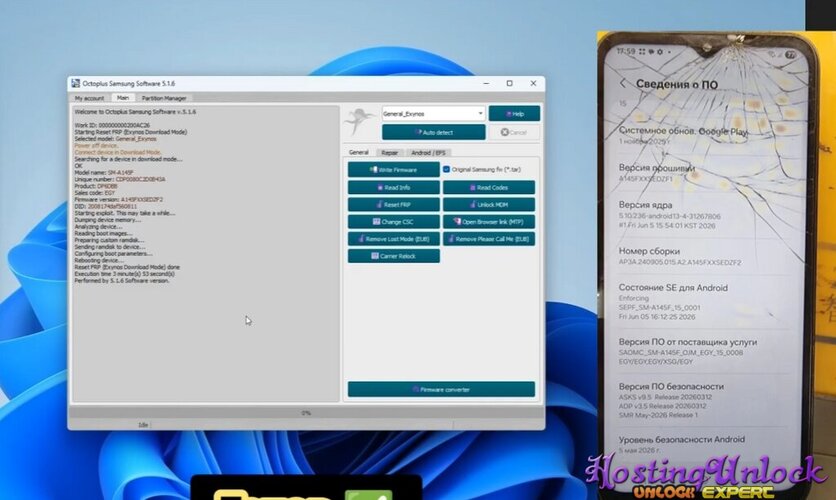Open the Partition Manager tab

164,98
